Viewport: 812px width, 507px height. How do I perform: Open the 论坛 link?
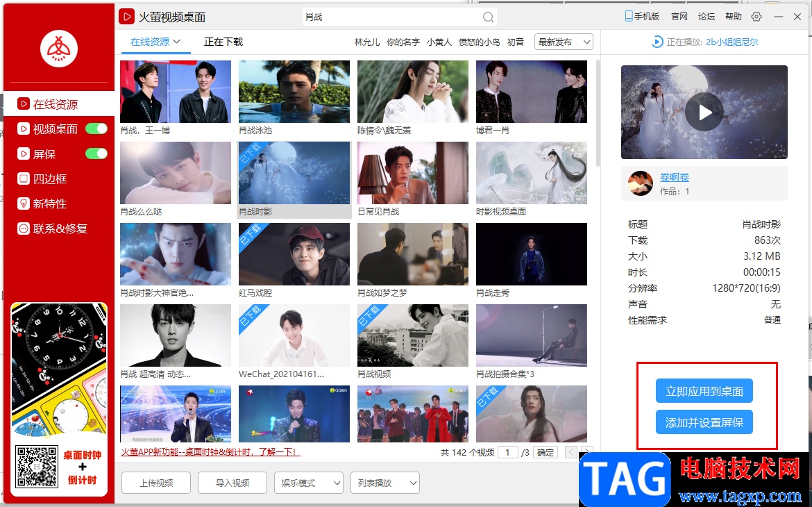707,17
